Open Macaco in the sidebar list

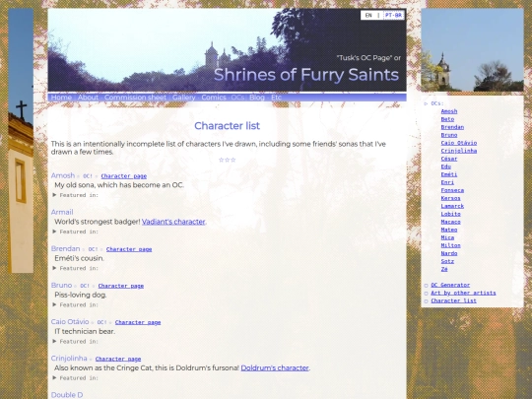click(450, 222)
